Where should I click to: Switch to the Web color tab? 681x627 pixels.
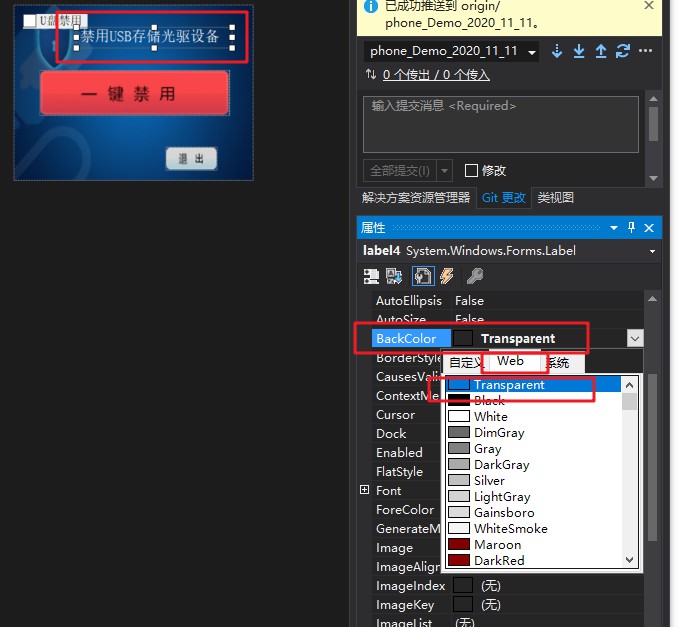[515, 361]
